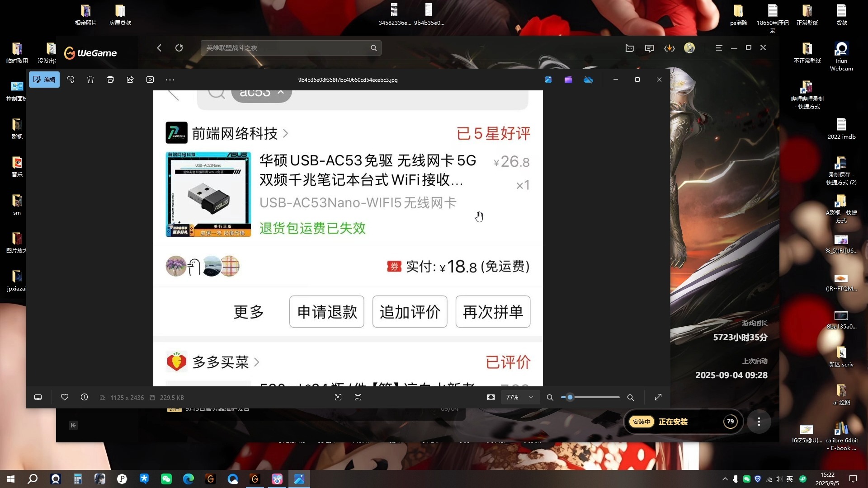
Task: Enter fullscreen viewing mode
Action: (658, 397)
